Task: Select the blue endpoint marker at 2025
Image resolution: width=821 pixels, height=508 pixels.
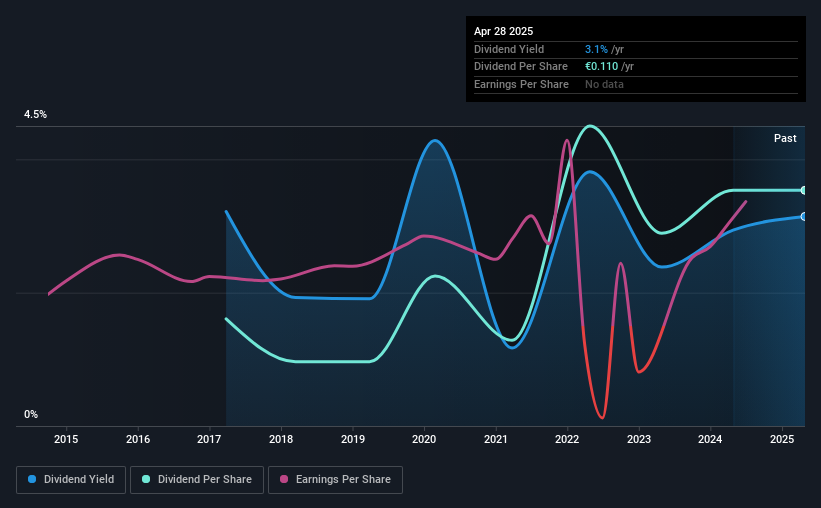Action: pyautogui.click(x=804, y=217)
